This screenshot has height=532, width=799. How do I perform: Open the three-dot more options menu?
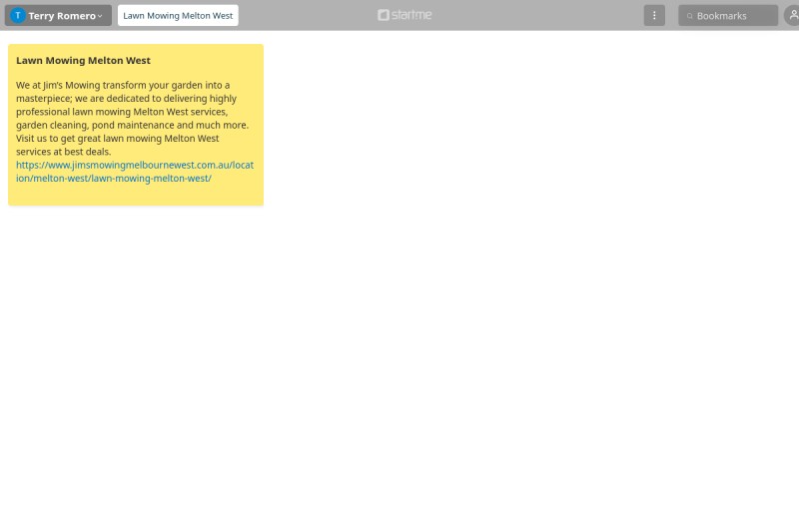tap(654, 16)
